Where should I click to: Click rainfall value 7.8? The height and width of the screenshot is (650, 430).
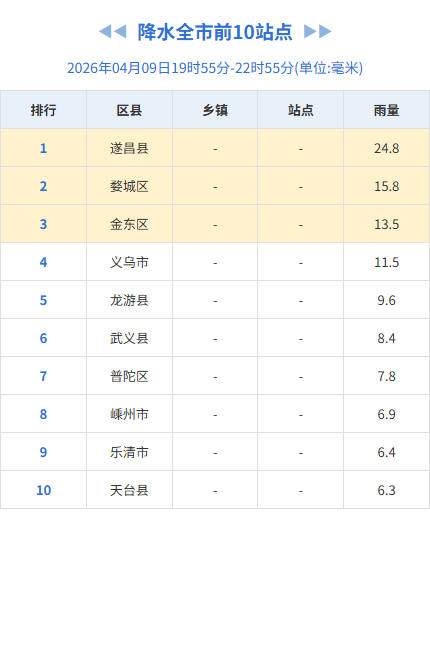pyautogui.click(x=386, y=376)
